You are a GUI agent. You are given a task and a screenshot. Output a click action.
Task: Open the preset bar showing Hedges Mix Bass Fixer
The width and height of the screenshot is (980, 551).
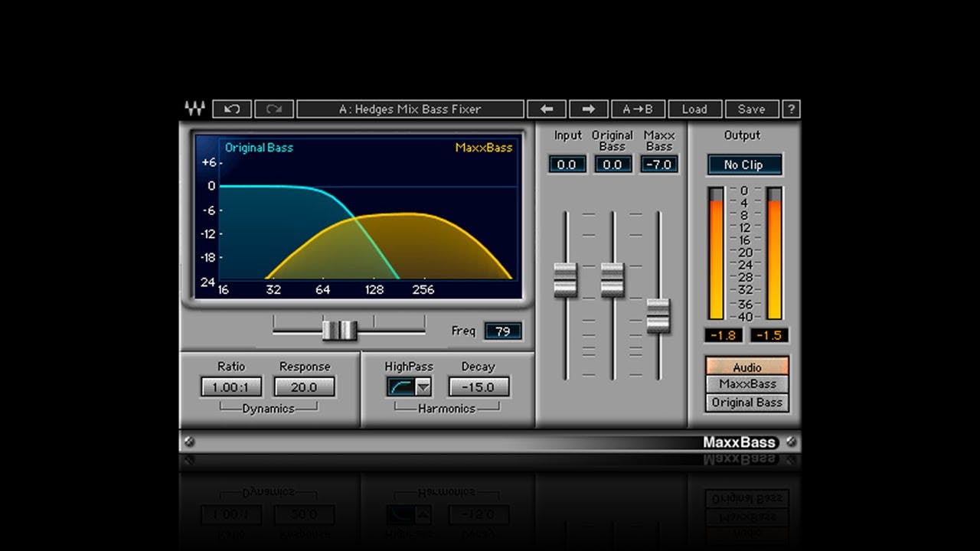(x=413, y=109)
